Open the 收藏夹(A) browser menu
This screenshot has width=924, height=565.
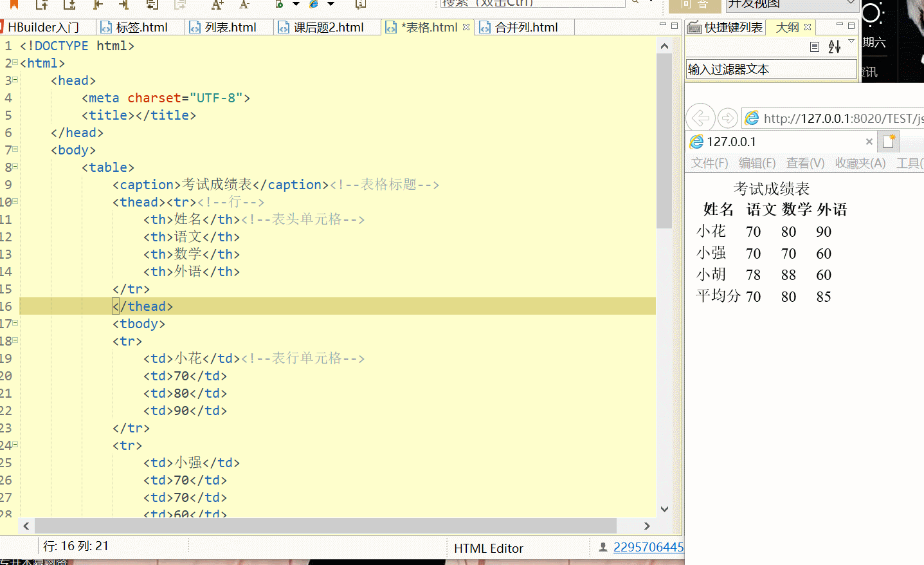click(x=860, y=163)
